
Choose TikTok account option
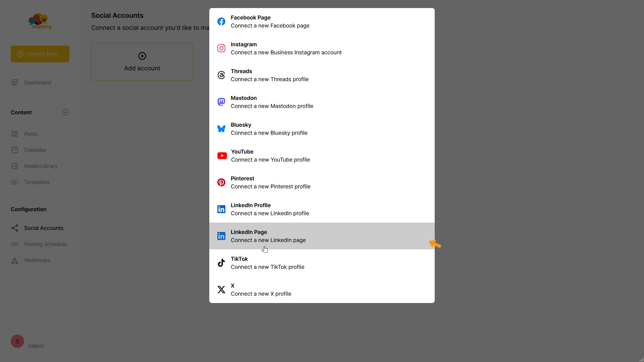point(322,263)
